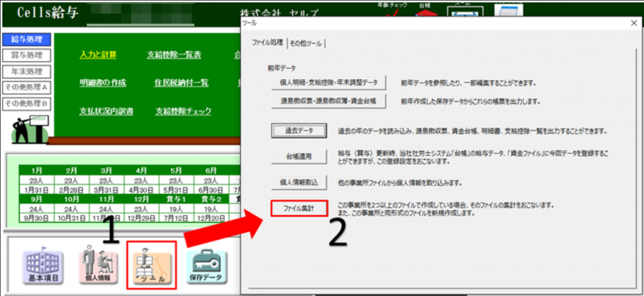Image resolution: width=644 pixels, height=296 pixels.
Task: Click the 1月31日 date cell
Action: 36,190
